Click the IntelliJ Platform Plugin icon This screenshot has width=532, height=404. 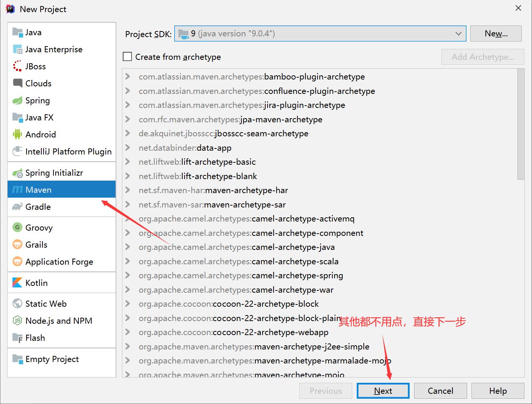[x=17, y=151]
